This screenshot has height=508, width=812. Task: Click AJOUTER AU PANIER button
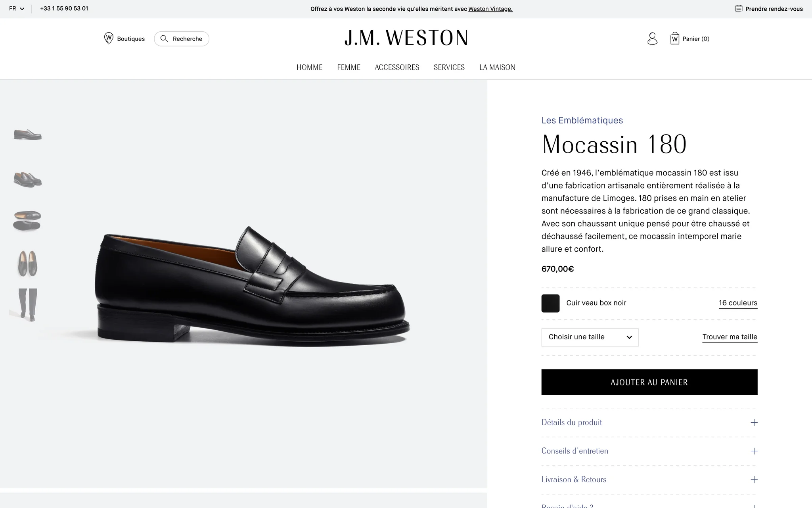click(649, 382)
